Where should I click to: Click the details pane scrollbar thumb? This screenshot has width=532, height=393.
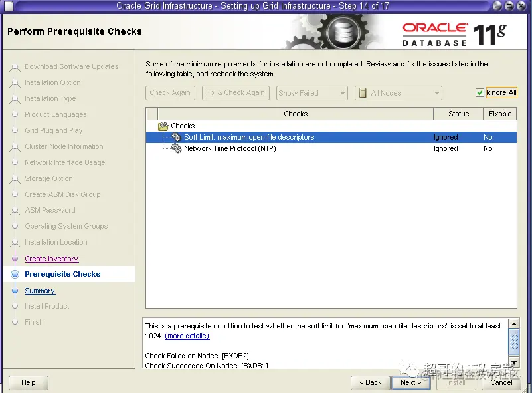pyautogui.click(x=513, y=342)
